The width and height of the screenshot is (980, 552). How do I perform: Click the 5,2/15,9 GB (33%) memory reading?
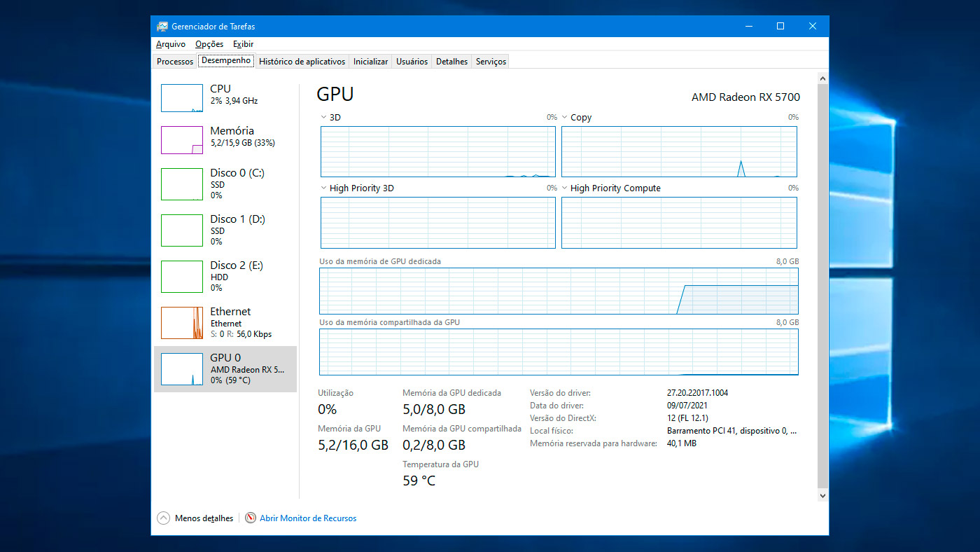(242, 143)
